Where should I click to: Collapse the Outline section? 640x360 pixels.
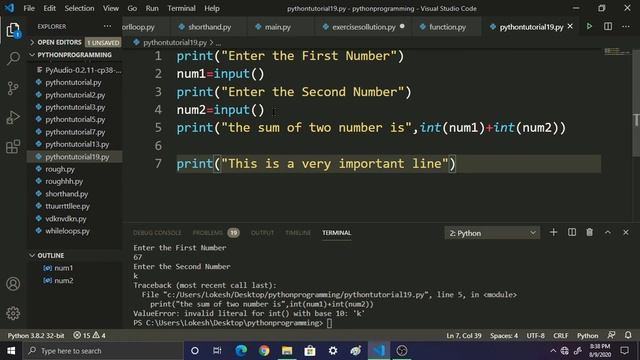[75, 256]
